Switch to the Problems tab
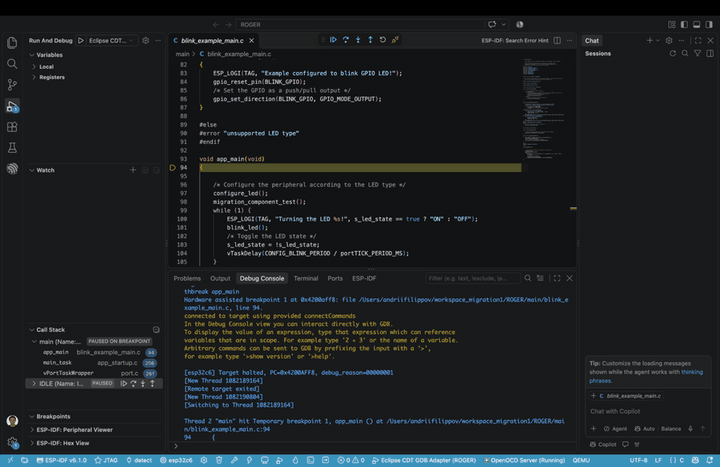 [x=187, y=278]
